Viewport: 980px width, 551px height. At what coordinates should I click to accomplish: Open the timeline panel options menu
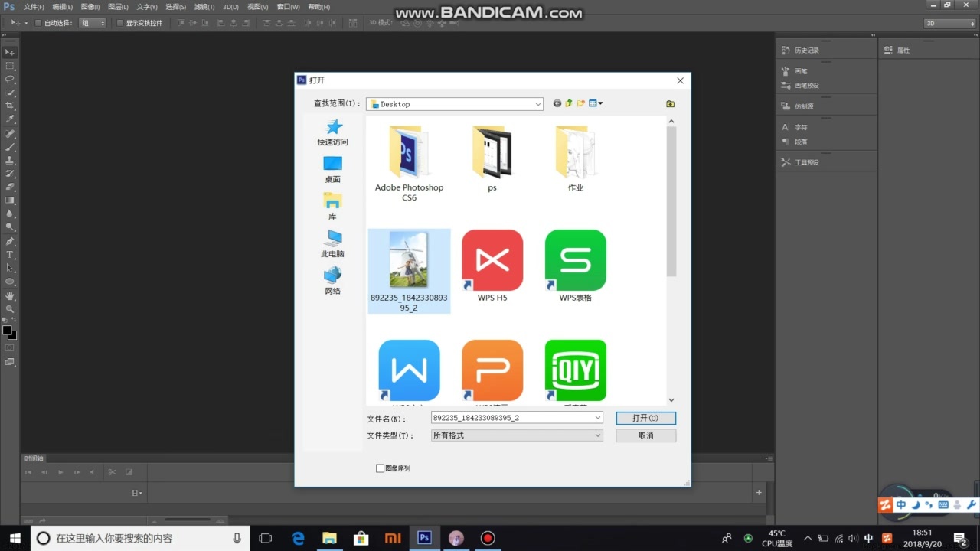pos(769,458)
